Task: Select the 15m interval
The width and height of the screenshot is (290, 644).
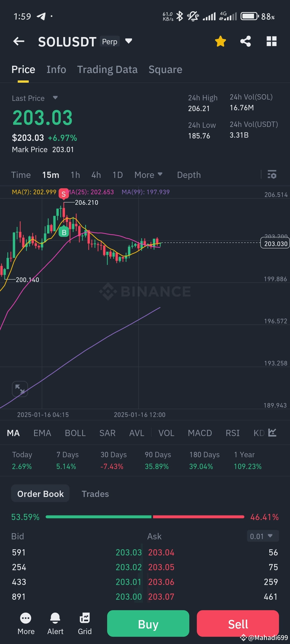Action: 50,175
